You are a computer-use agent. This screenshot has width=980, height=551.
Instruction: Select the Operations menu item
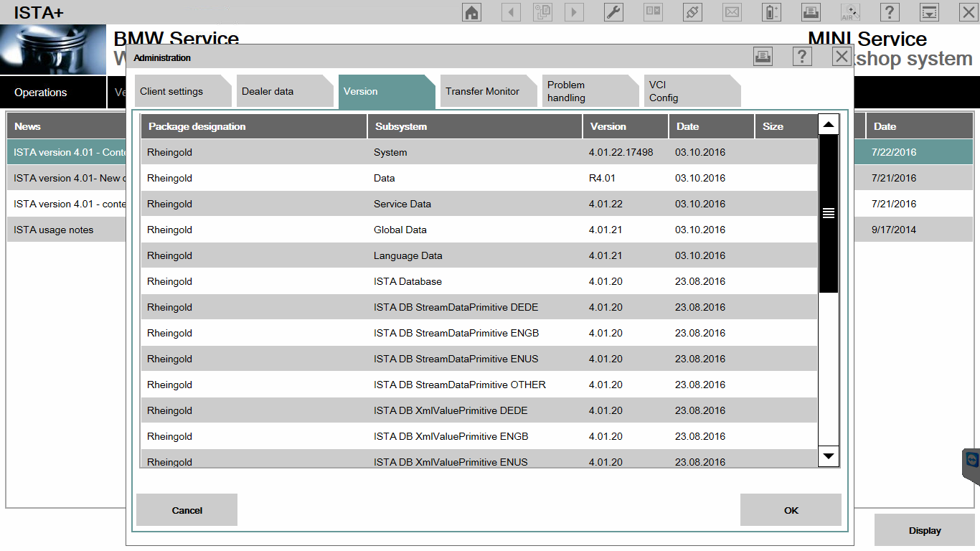(x=40, y=92)
